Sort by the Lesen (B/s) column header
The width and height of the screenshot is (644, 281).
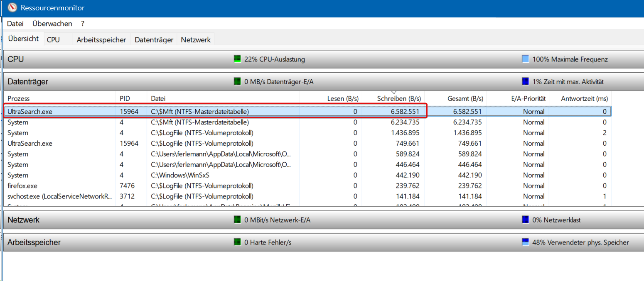(331, 99)
